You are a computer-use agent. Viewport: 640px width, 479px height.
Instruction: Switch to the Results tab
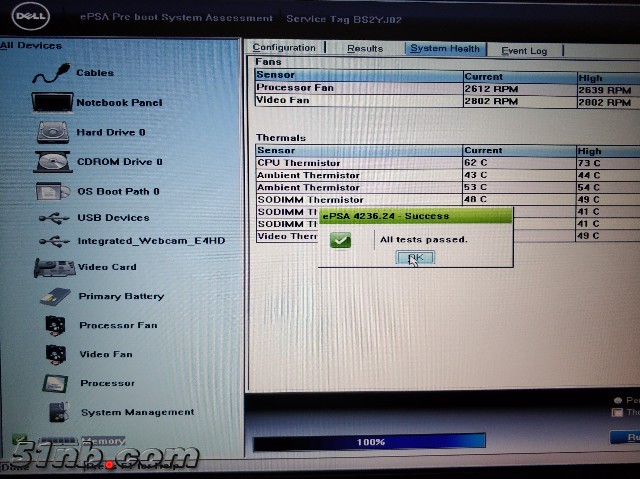point(365,48)
